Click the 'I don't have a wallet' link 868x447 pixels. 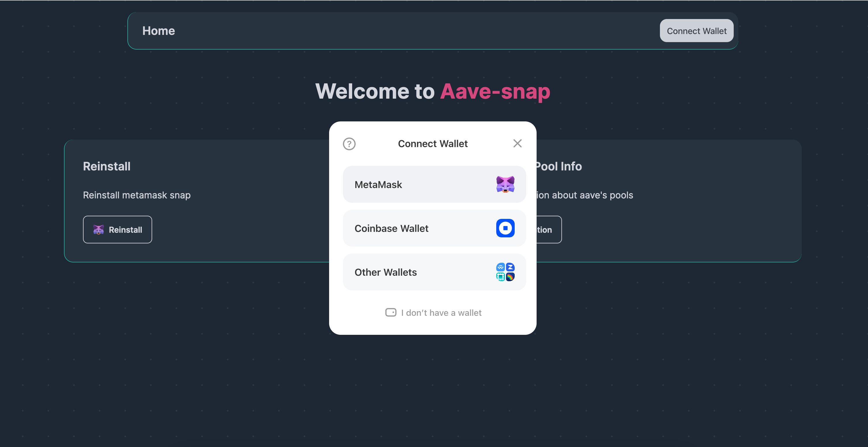click(433, 313)
